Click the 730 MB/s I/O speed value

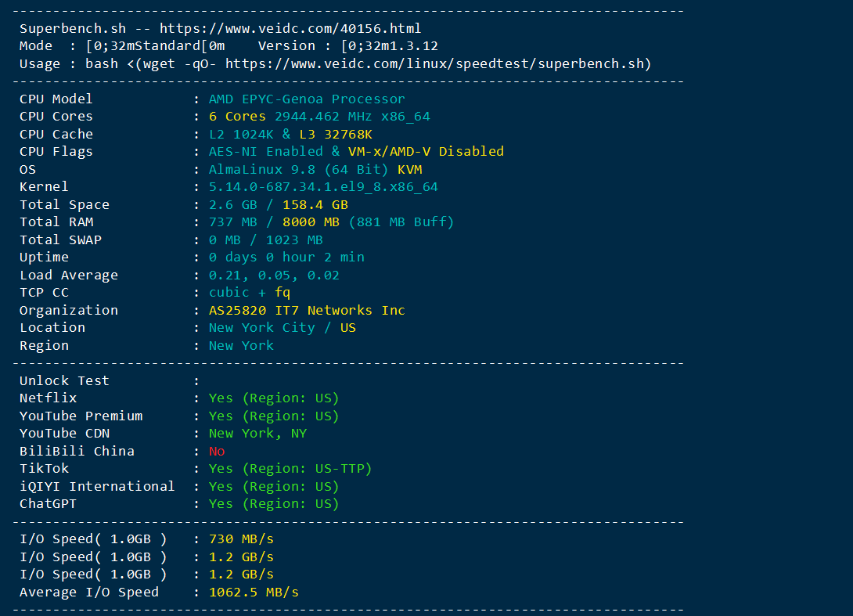coord(241,539)
